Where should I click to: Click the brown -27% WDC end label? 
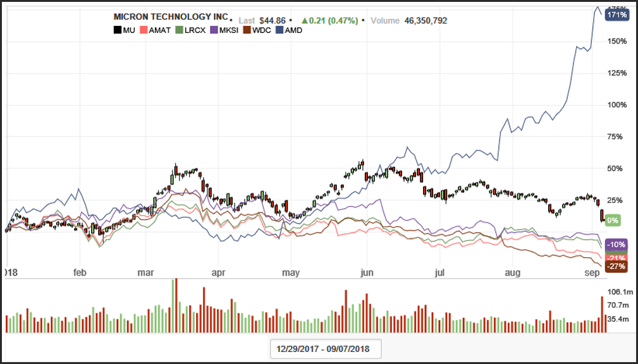tap(617, 267)
